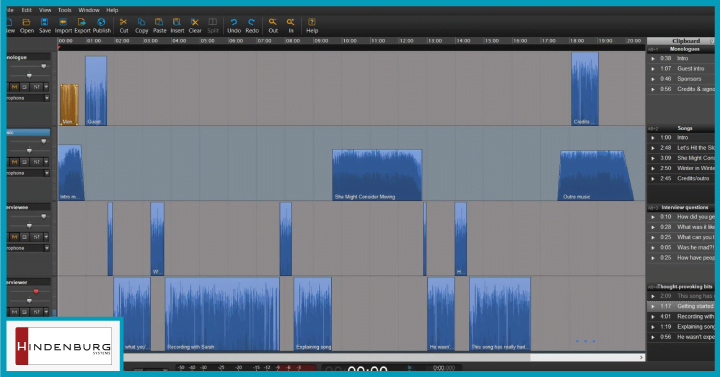Image resolution: width=720 pixels, height=377 pixels.
Task: Play the Getting started clipboard clip
Action: 653,306
